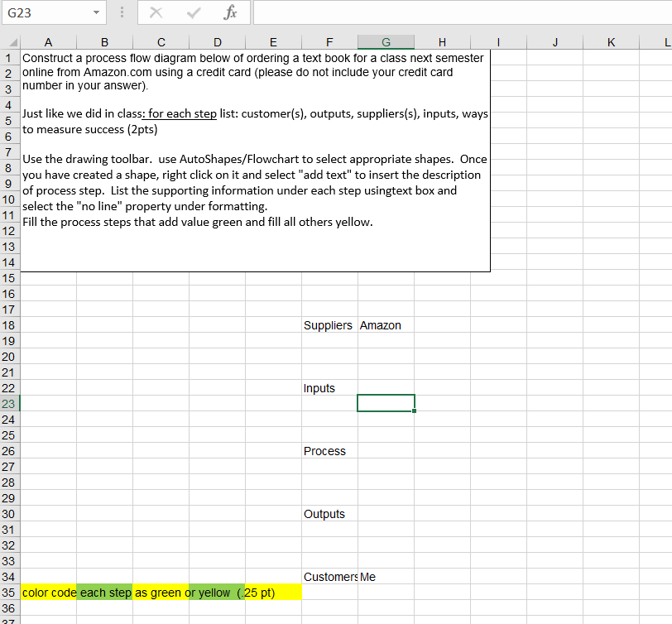Click the green "each step" cell in row 35
This screenshot has height=624, width=672.
pos(104,593)
